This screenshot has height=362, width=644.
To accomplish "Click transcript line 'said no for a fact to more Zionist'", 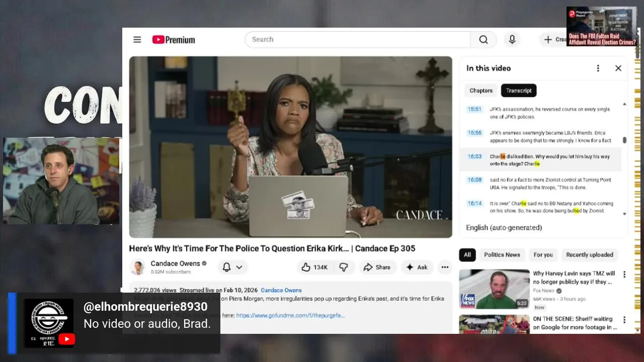I will [x=550, y=184].
